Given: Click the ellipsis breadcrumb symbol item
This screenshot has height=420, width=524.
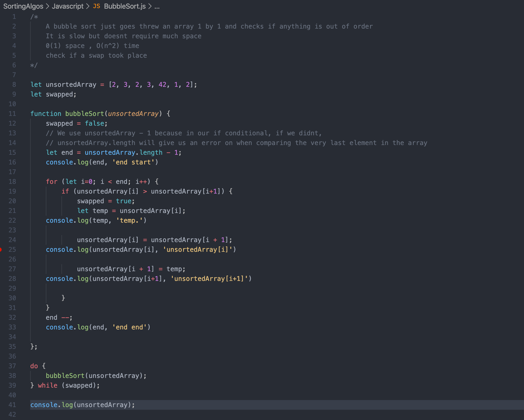Looking at the screenshot, I should click(x=157, y=6).
